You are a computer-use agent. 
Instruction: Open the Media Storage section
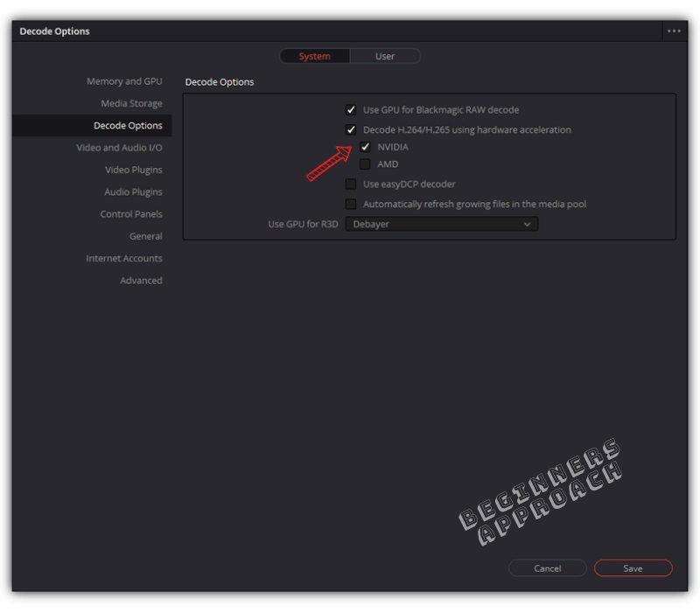(x=133, y=103)
